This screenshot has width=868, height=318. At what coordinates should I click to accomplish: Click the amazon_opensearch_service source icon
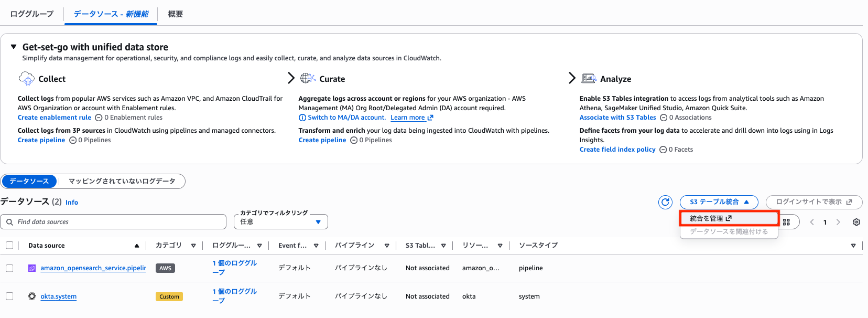click(x=32, y=268)
